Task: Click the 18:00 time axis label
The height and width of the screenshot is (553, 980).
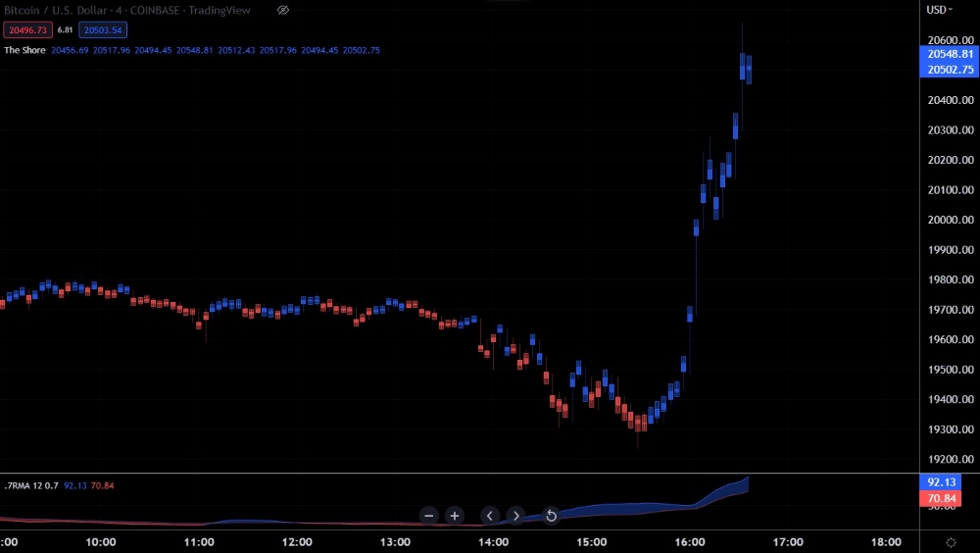Action: 886,542
